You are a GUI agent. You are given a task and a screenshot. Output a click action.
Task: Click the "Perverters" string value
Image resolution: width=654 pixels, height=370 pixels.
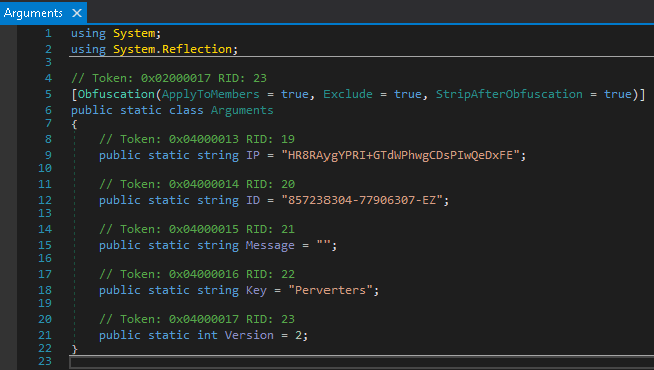330,291
